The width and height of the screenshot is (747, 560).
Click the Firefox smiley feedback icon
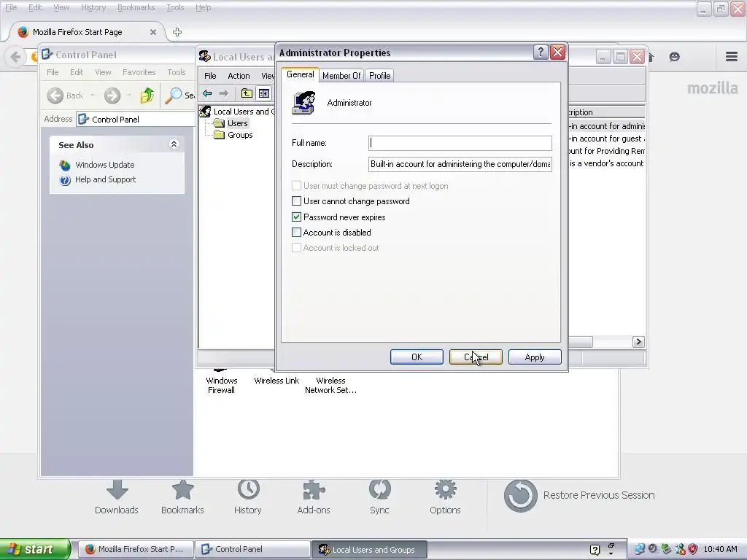click(x=674, y=57)
